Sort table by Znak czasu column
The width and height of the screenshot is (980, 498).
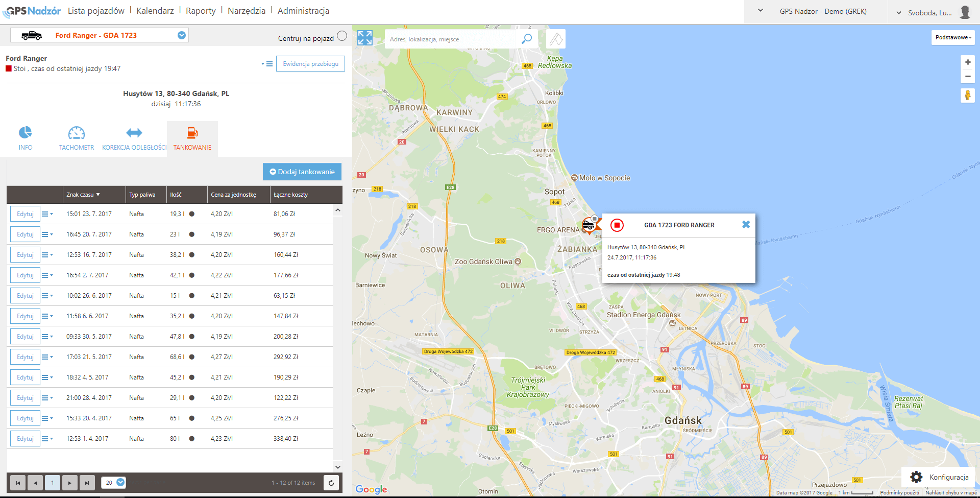click(83, 195)
